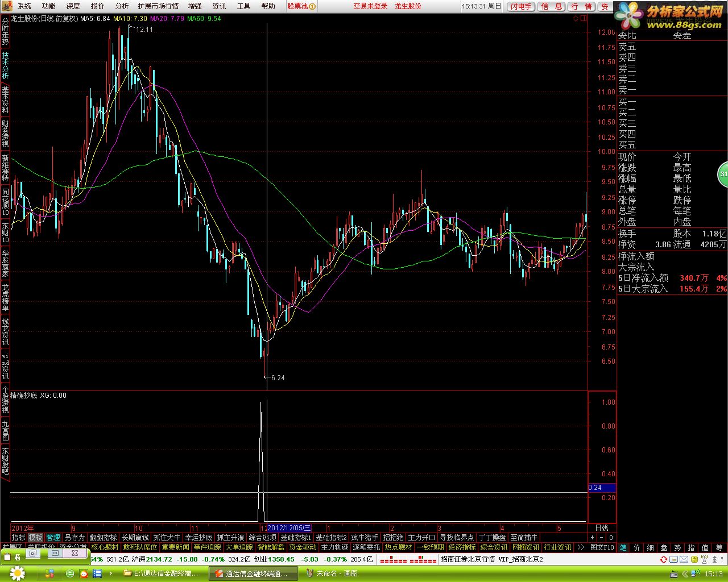
Task: Click the 另存为 button under chart
Action: pos(75,537)
